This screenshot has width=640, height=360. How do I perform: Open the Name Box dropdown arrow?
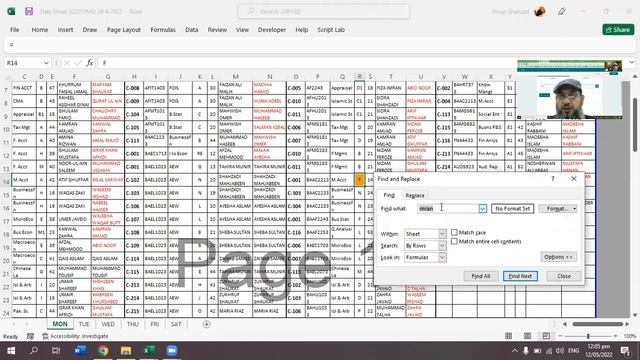(x=46, y=63)
